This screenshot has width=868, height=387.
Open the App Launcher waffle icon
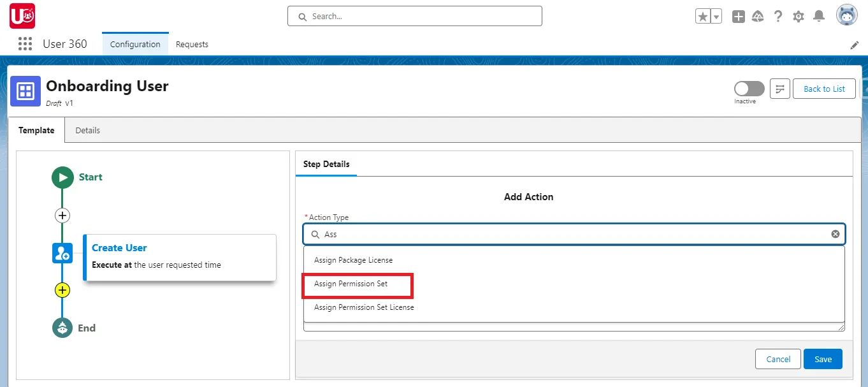(x=25, y=43)
